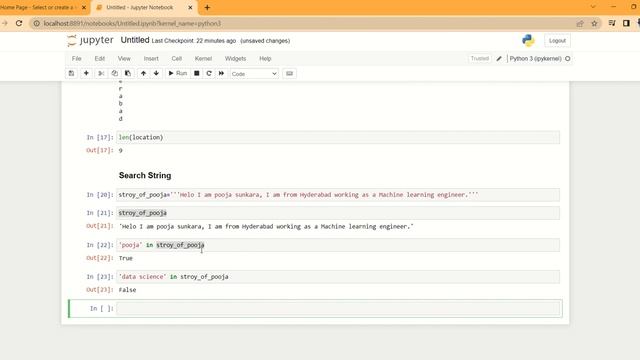Click the empty input cell at bottom

[338, 309]
